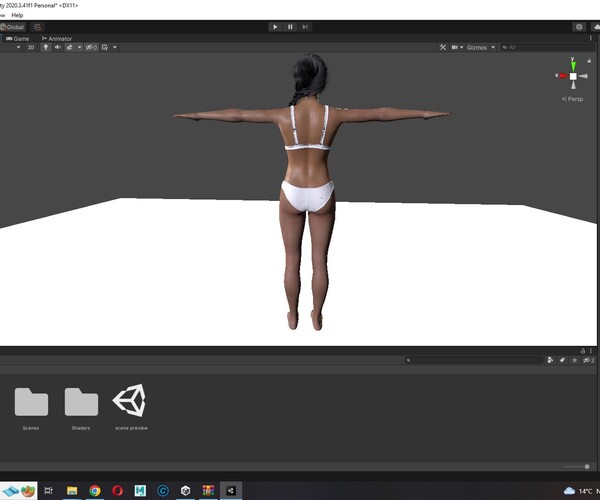Open the Gizmos dropdown arrow
The height and width of the screenshot is (500, 600).
point(493,47)
